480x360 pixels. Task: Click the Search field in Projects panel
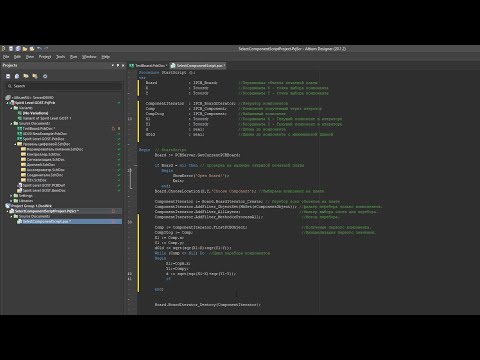coord(63,86)
